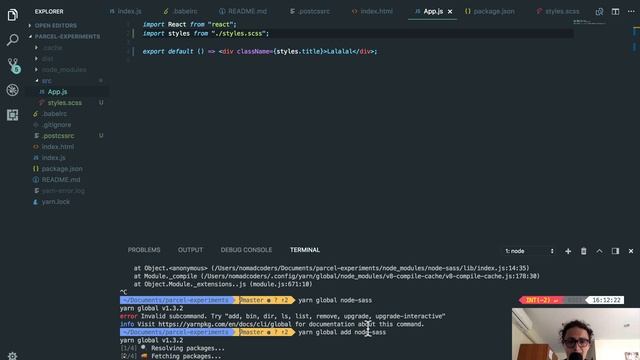The height and width of the screenshot is (360, 640).
Task: Close the App.js tab
Action: 450,11
